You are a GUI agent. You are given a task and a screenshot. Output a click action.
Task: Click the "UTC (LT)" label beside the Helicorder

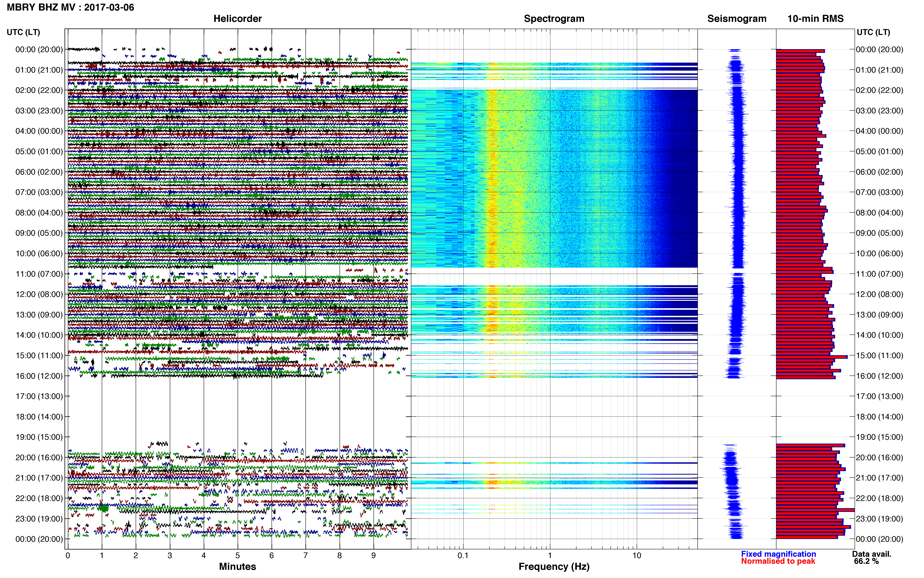tap(23, 32)
